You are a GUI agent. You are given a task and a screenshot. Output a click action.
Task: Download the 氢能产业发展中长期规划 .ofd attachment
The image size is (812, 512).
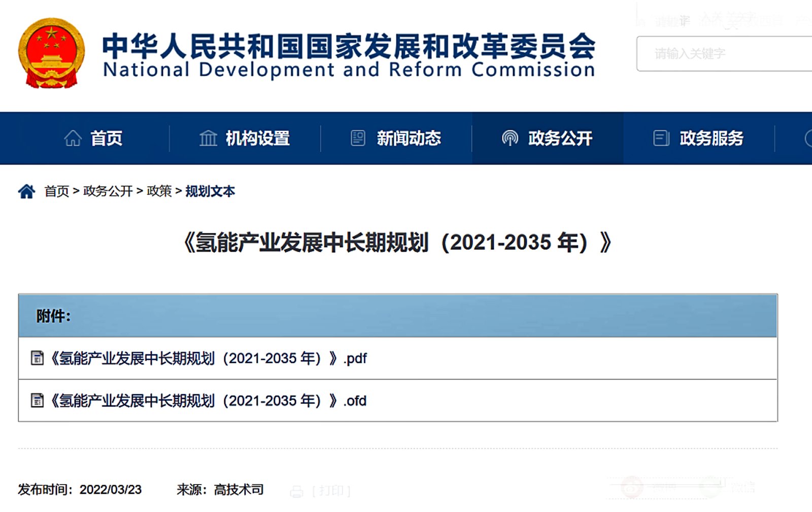[x=208, y=401]
